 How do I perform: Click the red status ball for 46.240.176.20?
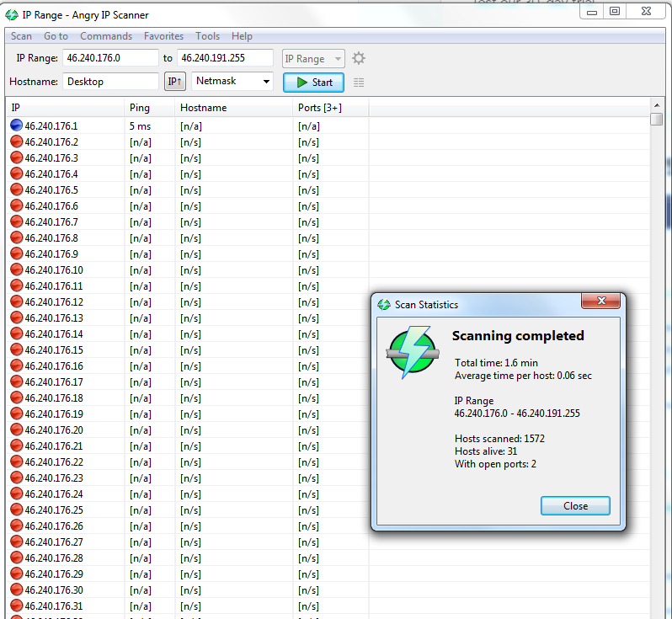16,430
